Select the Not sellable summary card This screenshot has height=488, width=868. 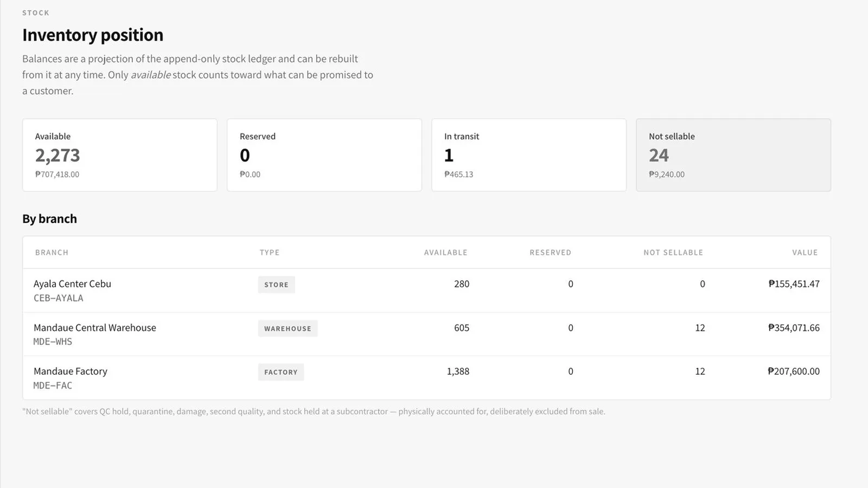[733, 155]
